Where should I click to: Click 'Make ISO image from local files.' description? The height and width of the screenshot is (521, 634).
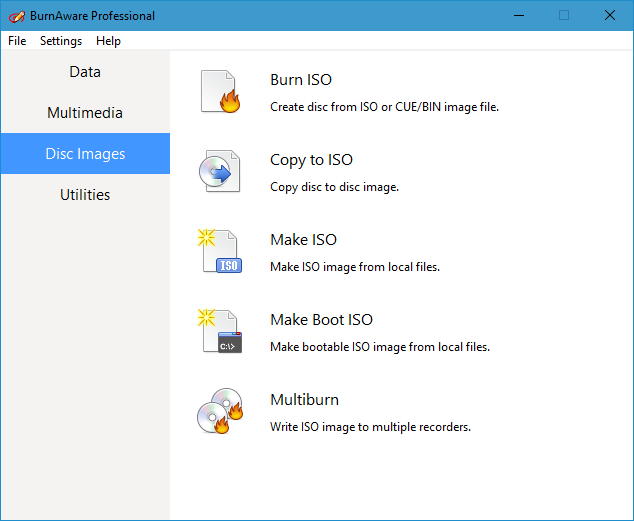[x=355, y=267]
